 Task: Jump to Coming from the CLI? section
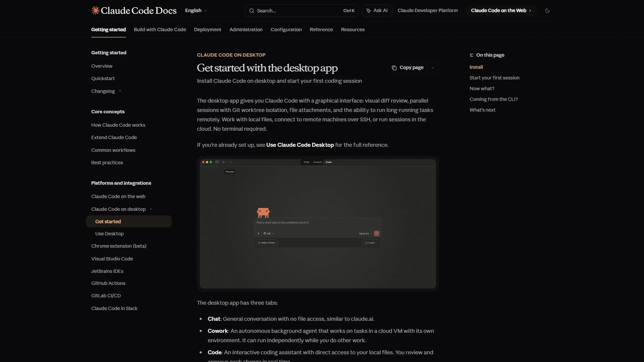493,99
